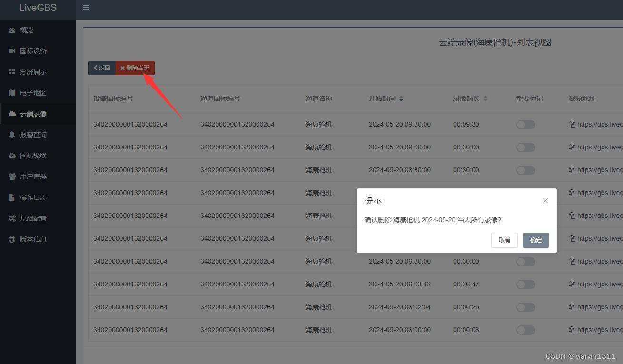Open 电子地图 menu item
Viewport: 623px width, 364px height.
pos(38,93)
